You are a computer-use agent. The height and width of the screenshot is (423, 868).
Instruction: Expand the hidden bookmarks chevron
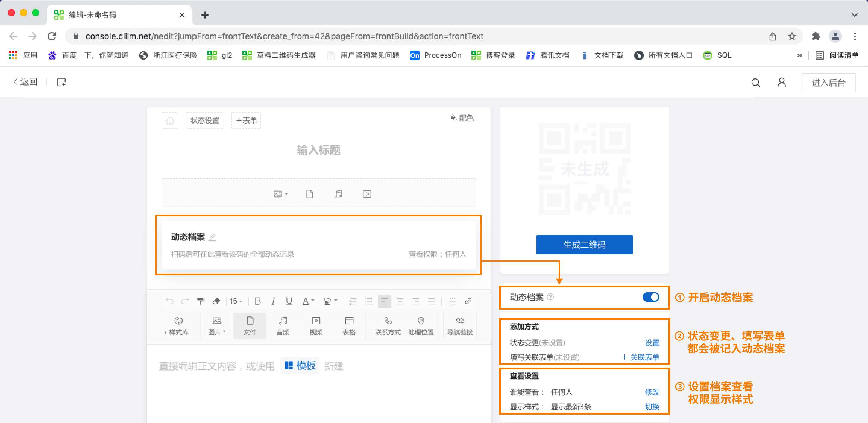point(800,55)
